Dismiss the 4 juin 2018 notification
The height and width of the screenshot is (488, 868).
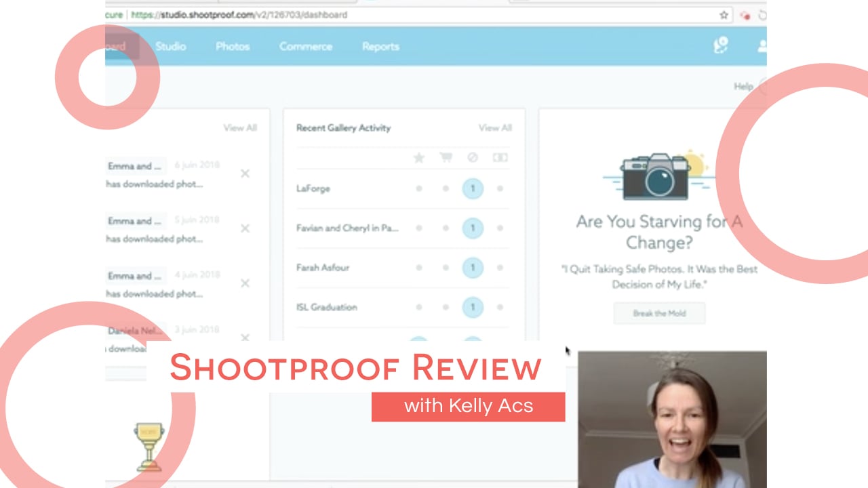[x=245, y=283]
